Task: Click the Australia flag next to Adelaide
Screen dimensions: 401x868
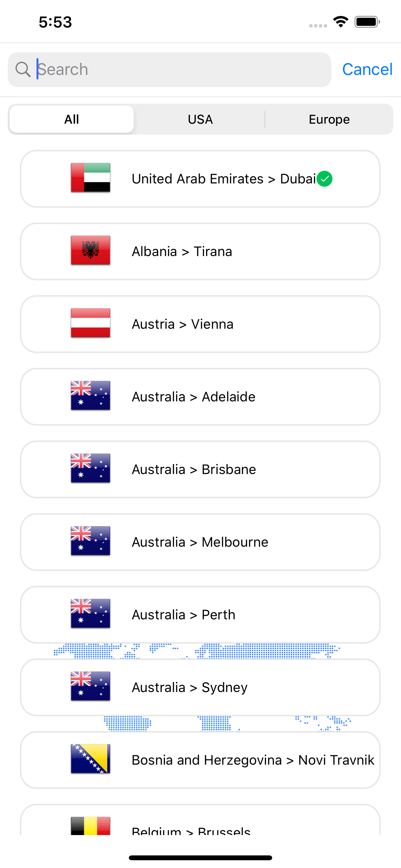Action: (x=90, y=396)
